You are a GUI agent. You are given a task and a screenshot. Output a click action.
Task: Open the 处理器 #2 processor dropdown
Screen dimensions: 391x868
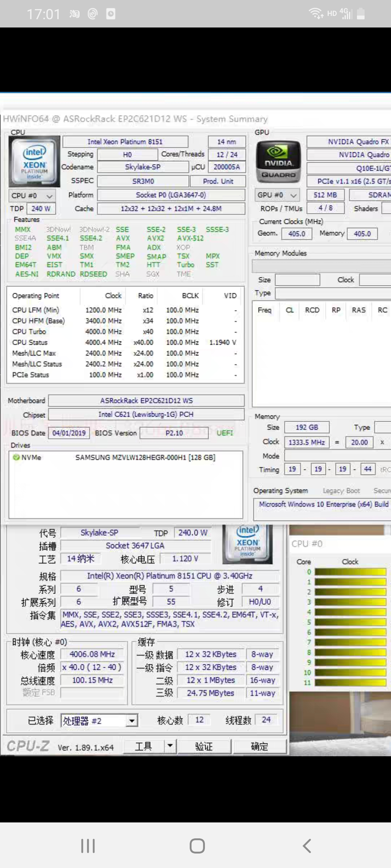(100, 720)
